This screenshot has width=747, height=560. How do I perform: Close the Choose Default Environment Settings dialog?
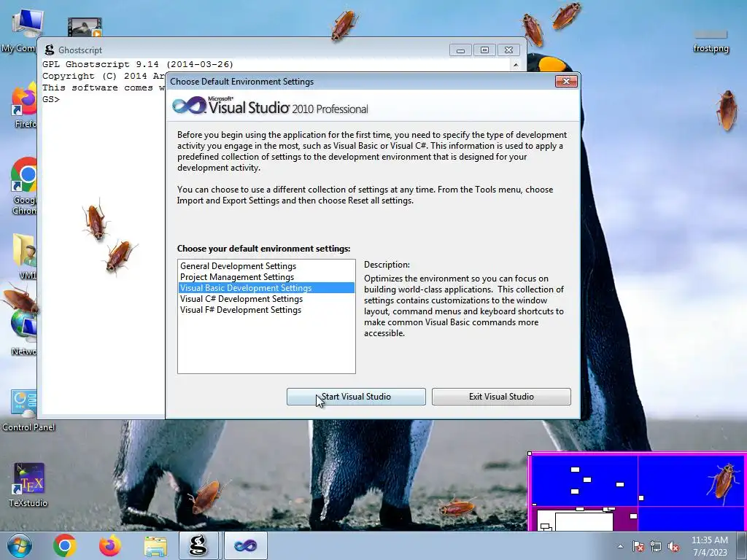point(566,82)
